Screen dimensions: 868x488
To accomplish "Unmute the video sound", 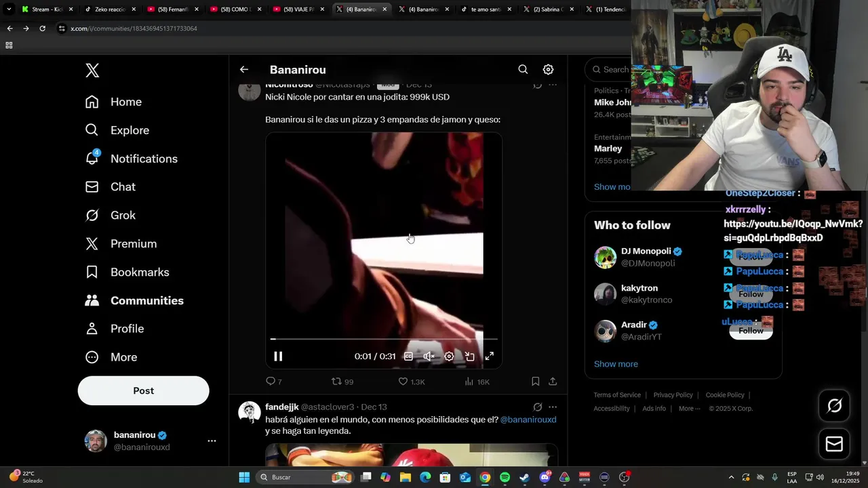I will point(429,357).
